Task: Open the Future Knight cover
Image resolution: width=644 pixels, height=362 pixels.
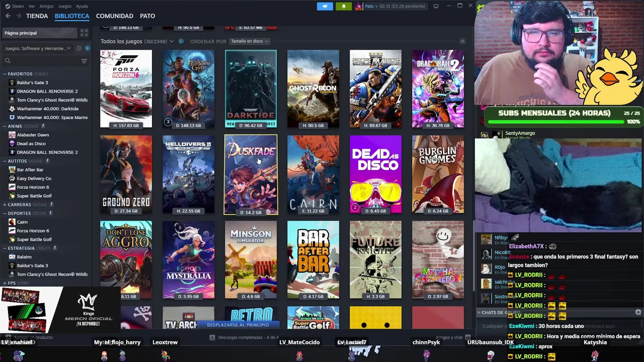Action: click(375, 259)
